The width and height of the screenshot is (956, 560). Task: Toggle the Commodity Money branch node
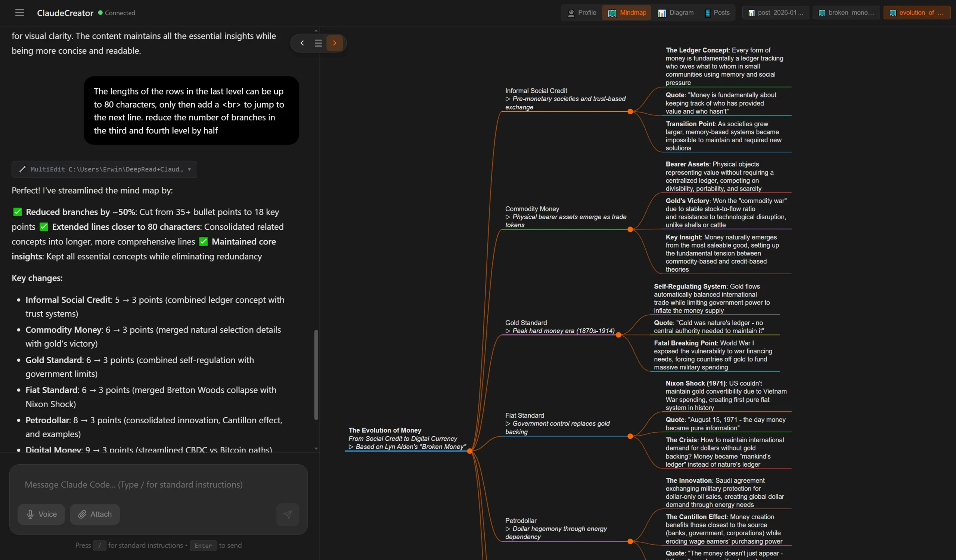[x=630, y=229]
